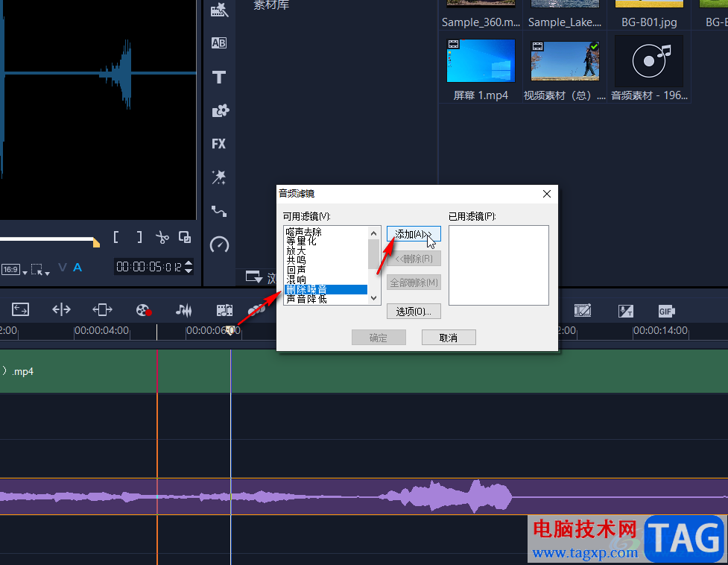Close the 音频滤镜 dialog
Image resolution: width=728 pixels, height=565 pixels.
pos(546,194)
